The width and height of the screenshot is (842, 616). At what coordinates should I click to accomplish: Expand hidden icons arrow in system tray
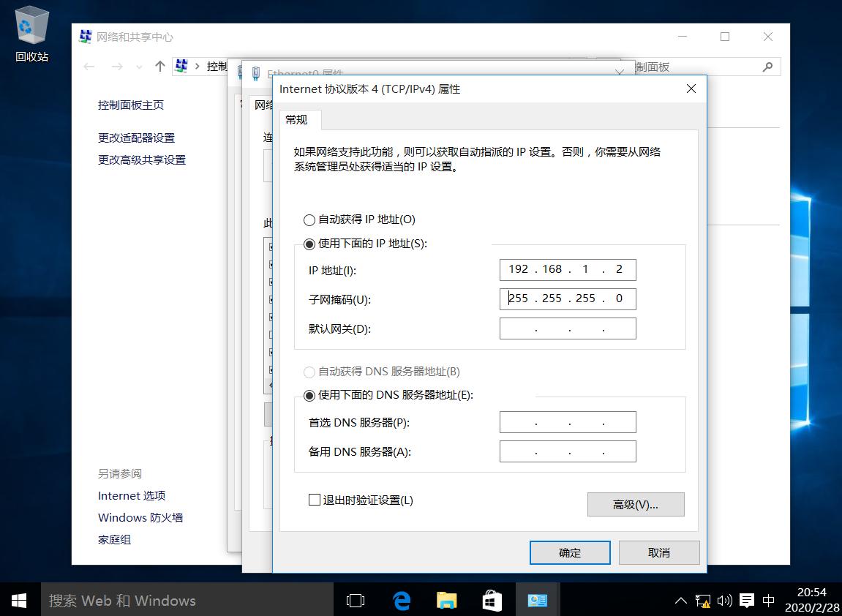click(680, 600)
